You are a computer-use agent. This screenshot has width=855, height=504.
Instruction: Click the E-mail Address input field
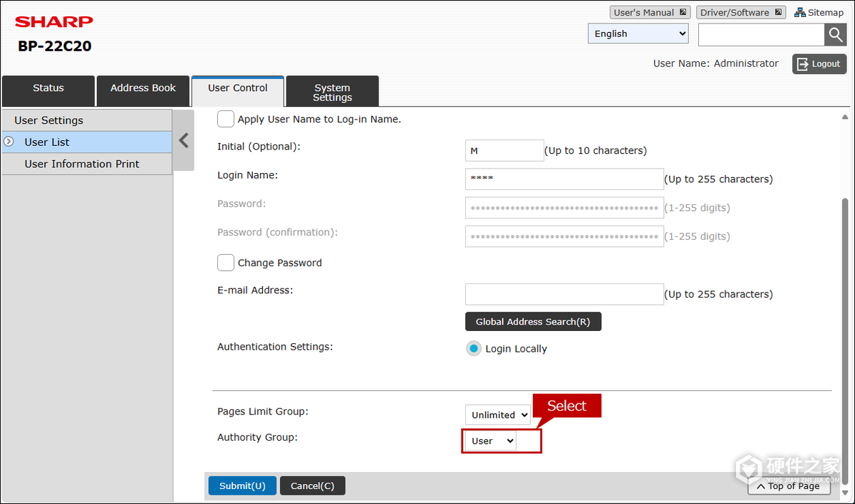click(x=564, y=294)
